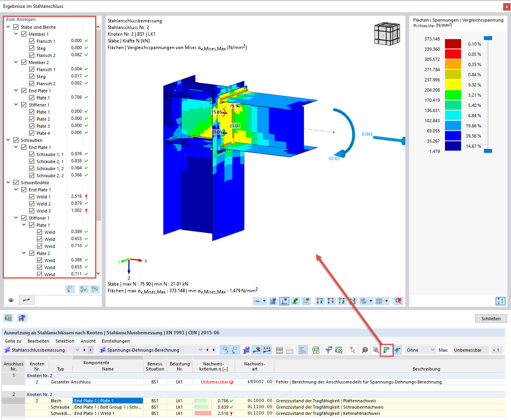511x420 pixels.
Task: Click the Max Unbemessbar field
Action: 471,350
